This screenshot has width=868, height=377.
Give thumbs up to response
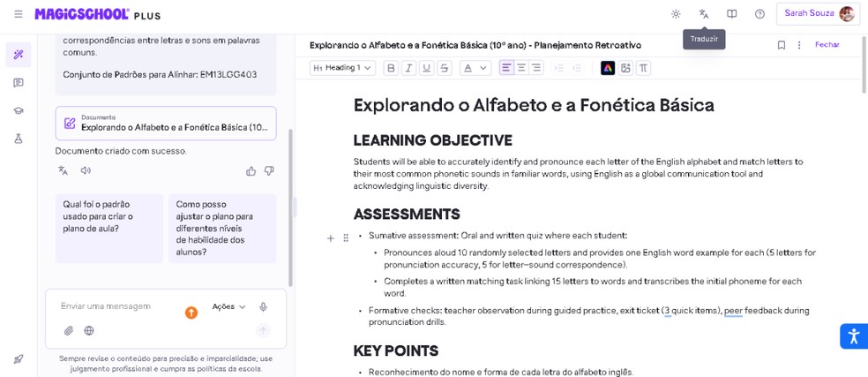(251, 170)
